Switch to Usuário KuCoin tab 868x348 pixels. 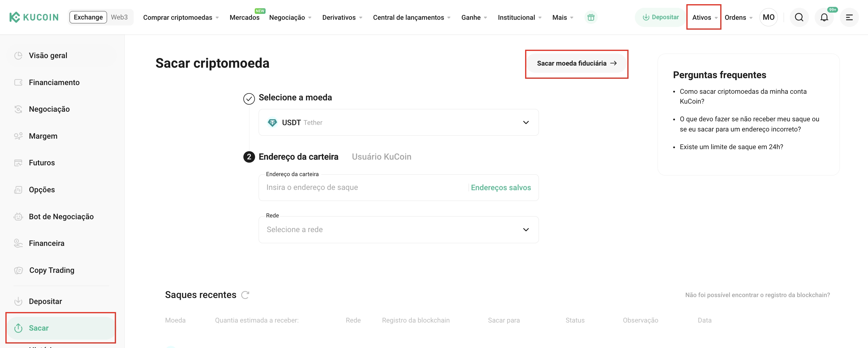pos(382,157)
